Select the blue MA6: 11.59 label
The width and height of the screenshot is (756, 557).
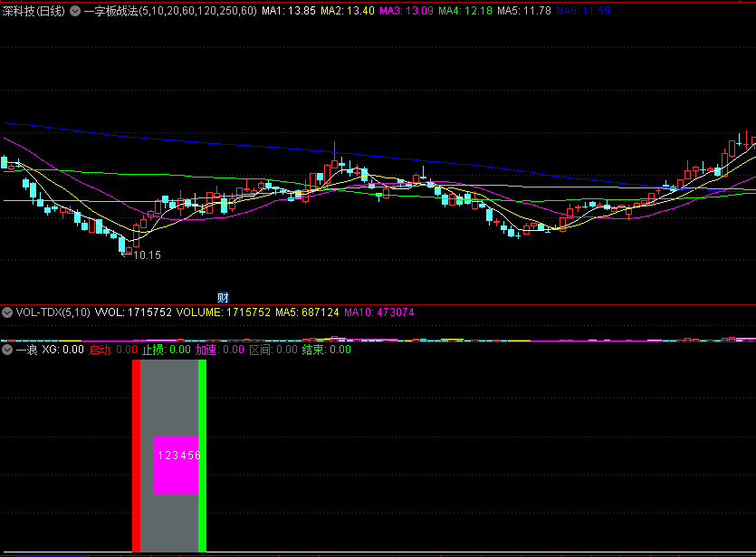click(583, 11)
